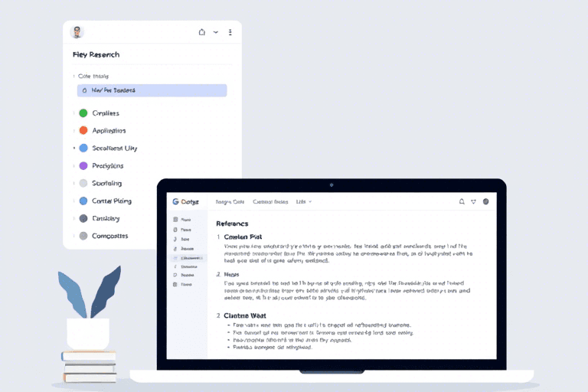
Task: Switch to the second tab in the laptop toolbar
Action: 269,202
